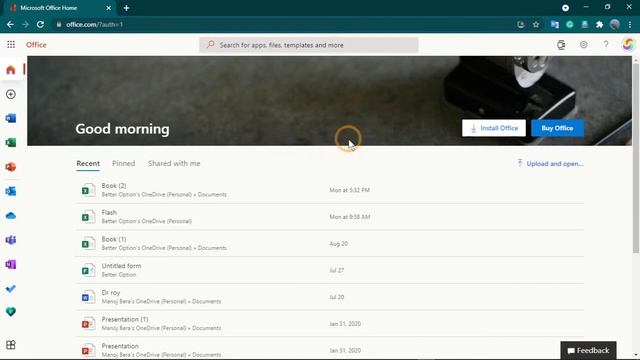Go back with browser back arrow
This screenshot has height=360, width=640.
tap(10, 24)
